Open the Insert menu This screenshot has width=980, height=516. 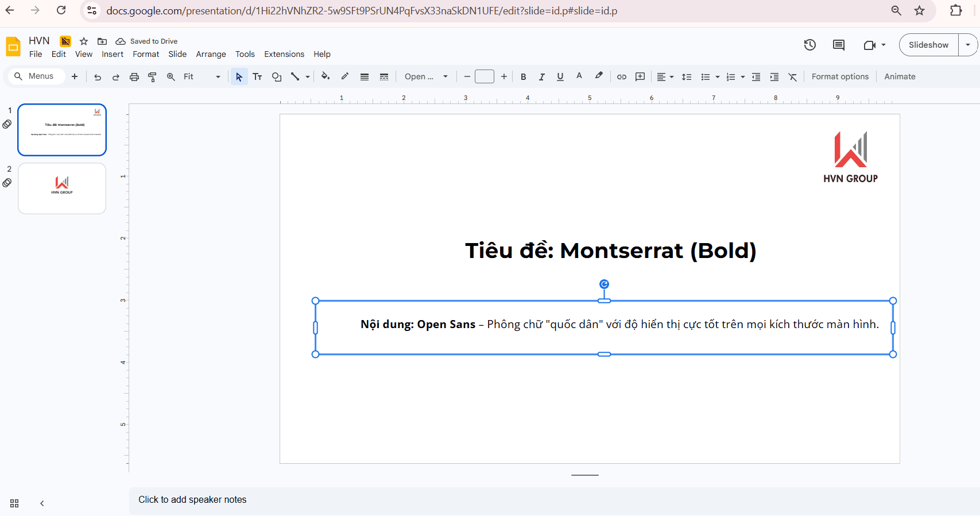(x=113, y=54)
